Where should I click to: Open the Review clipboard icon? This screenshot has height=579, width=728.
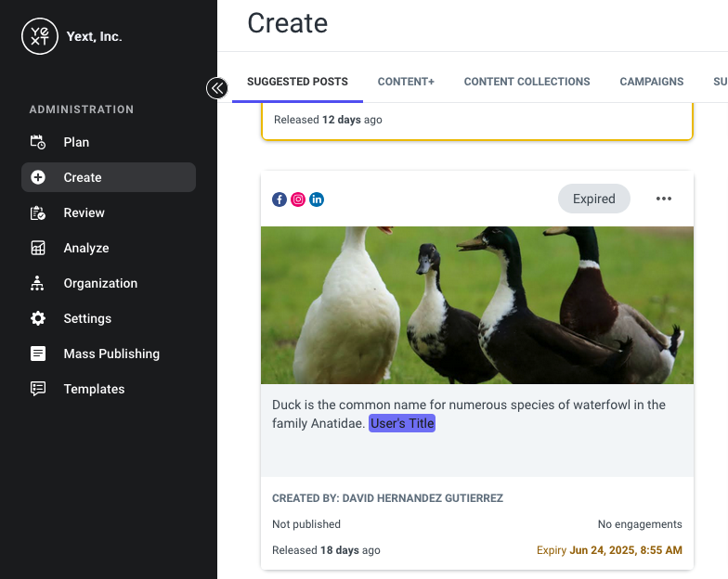(37, 212)
